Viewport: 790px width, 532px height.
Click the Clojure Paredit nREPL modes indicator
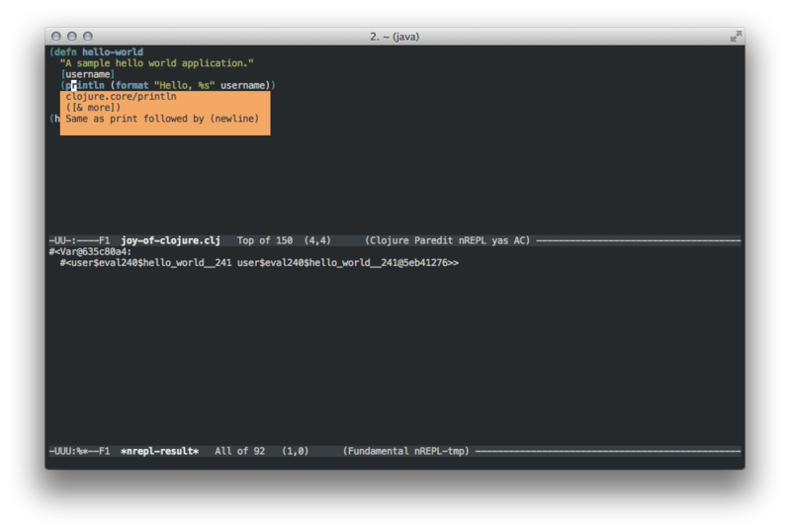[x=447, y=240]
